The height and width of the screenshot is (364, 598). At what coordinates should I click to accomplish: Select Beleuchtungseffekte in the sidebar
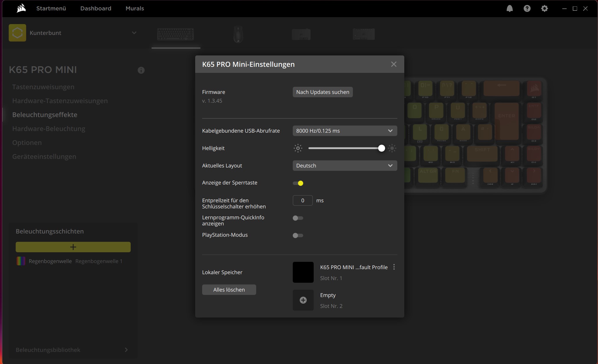point(45,115)
